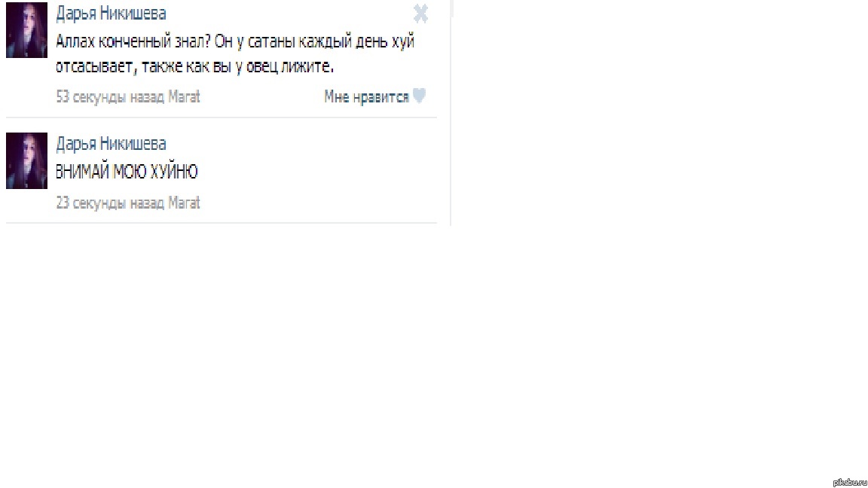This screenshot has height=488, width=868.
Task: Open Marat link in the second comment
Action: [184, 203]
